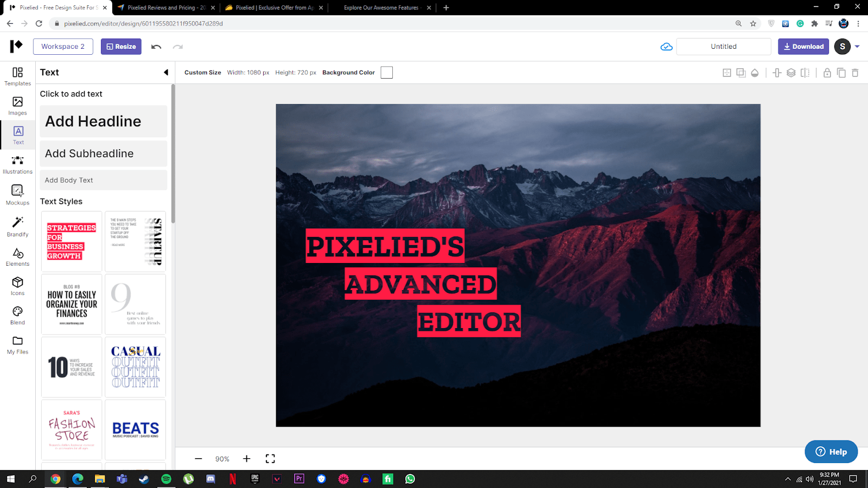The image size is (868, 488).
Task: Click the Download button
Action: tap(803, 46)
